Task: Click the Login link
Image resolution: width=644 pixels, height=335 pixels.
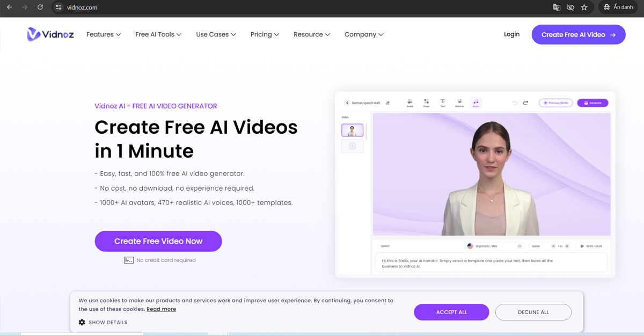Action: [511, 34]
